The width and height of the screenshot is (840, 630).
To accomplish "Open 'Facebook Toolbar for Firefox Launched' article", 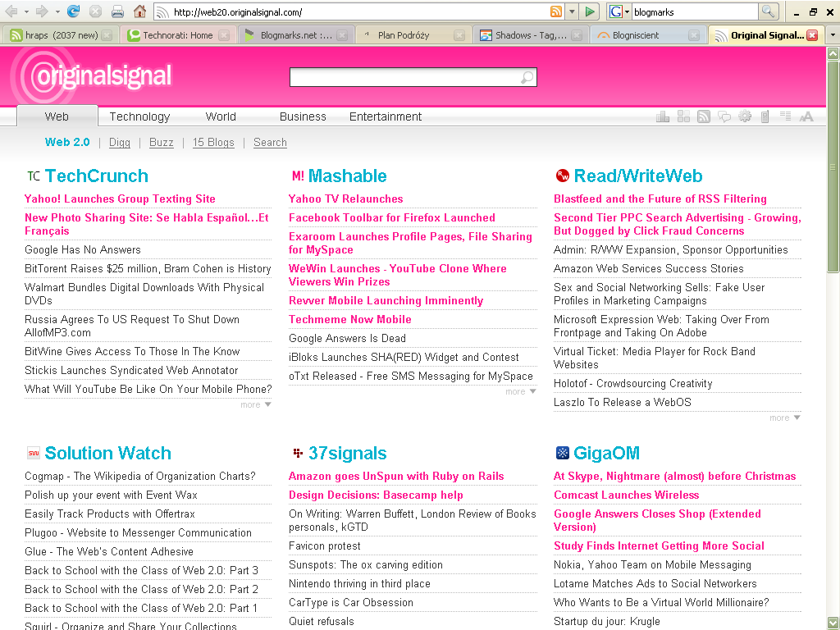I will tap(391, 217).
